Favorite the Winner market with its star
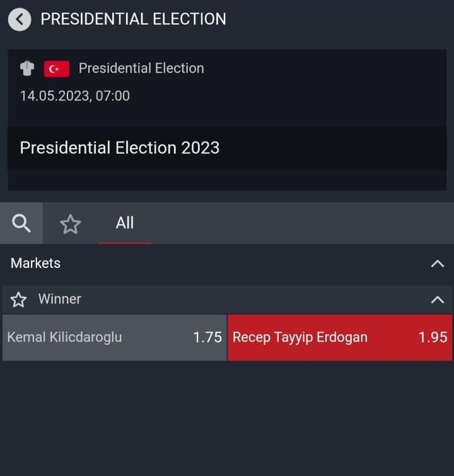Image resolution: width=454 pixels, height=476 pixels. click(x=19, y=299)
